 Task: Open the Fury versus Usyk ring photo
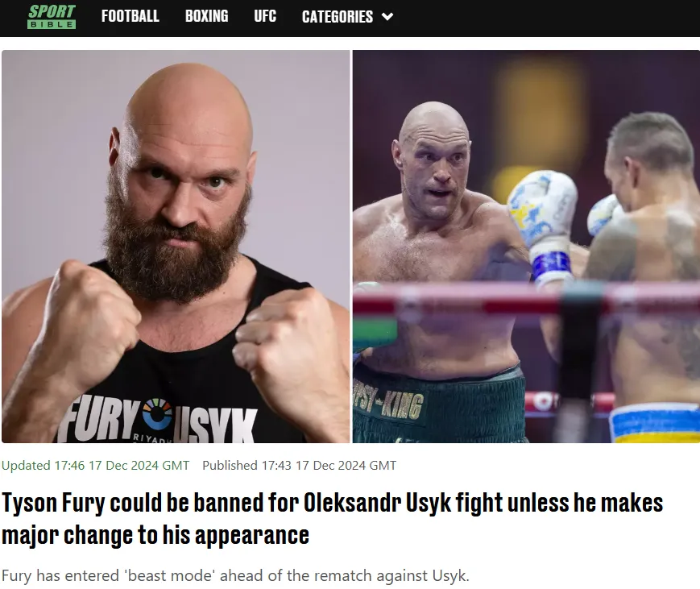[x=526, y=247]
